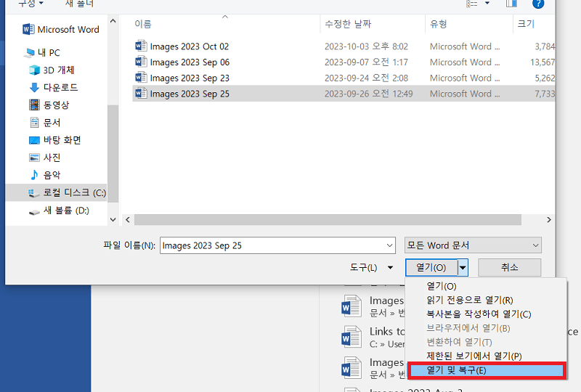Choose 제한된 보기에서 열기(P)
581x392 pixels.
487,356
